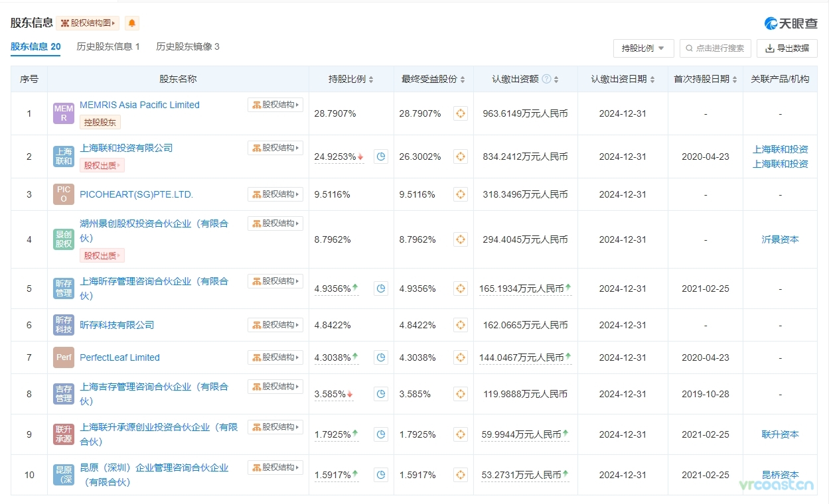
Task: Click the history clock icon for 1.7925%
Action: click(381, 434)
